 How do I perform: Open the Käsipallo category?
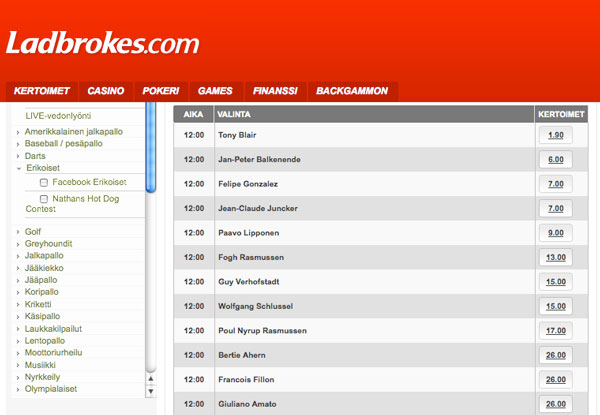point(42,316)
